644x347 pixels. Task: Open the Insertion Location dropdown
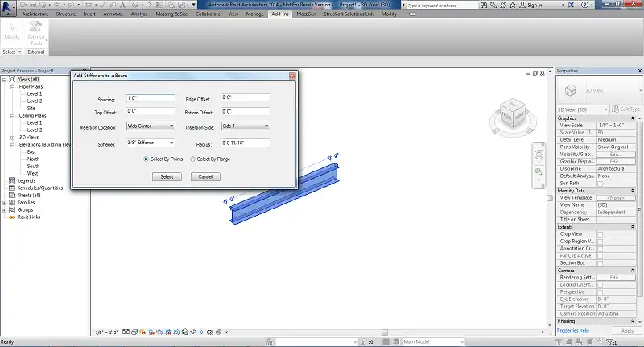[x=151, y=126]
